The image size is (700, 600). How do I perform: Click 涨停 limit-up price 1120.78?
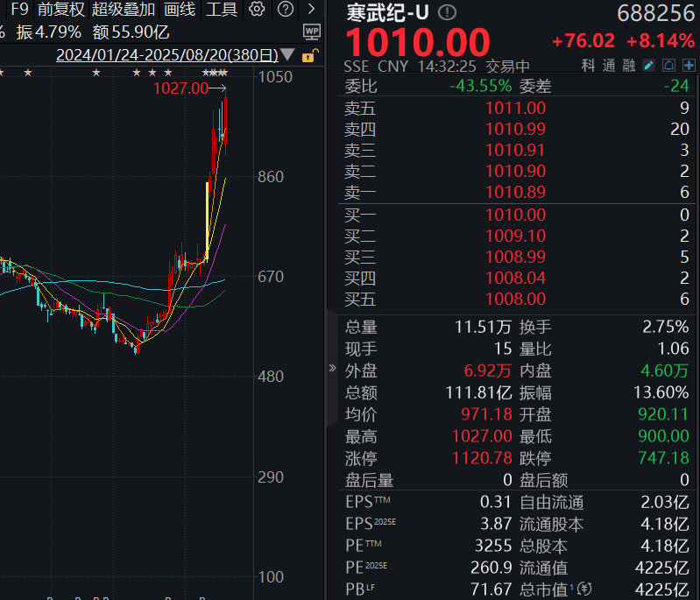(x=482, y=458)
